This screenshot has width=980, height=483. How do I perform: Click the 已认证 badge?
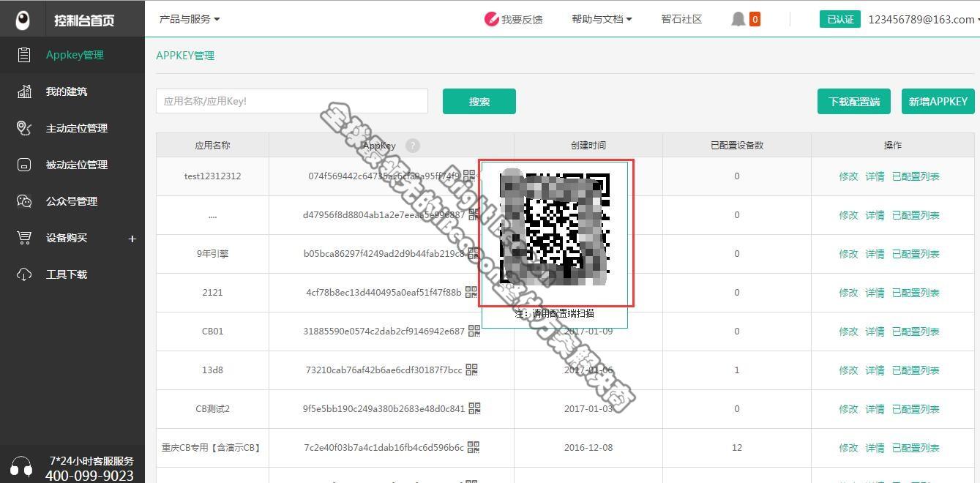840,19
